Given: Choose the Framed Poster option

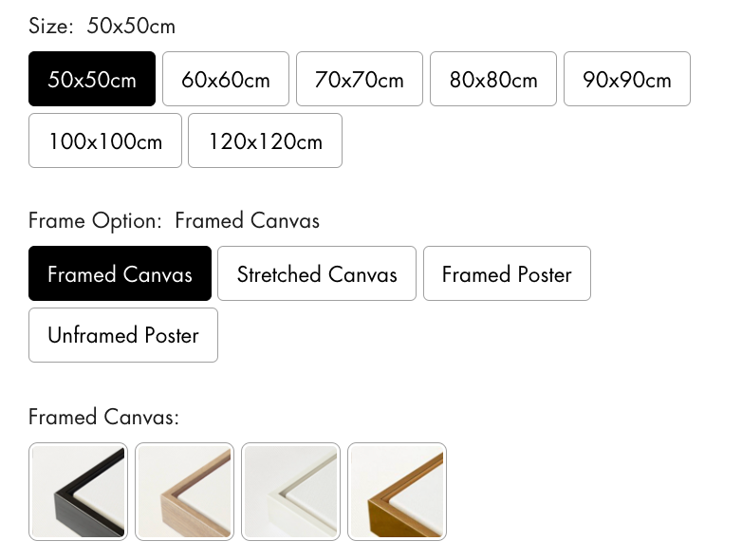Looking at the screenshot, I should click(507, 273).
